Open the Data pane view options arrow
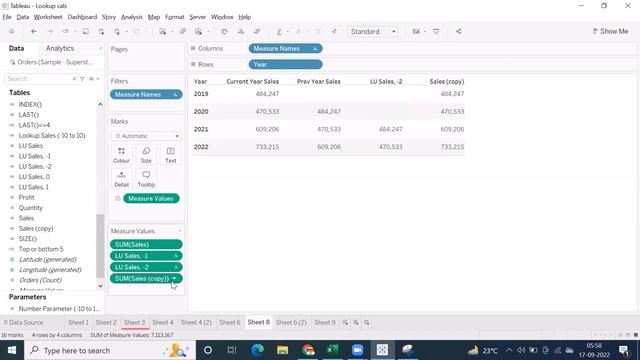The width and height of the screenshot is (640, 360). click(x=98, y=79)
